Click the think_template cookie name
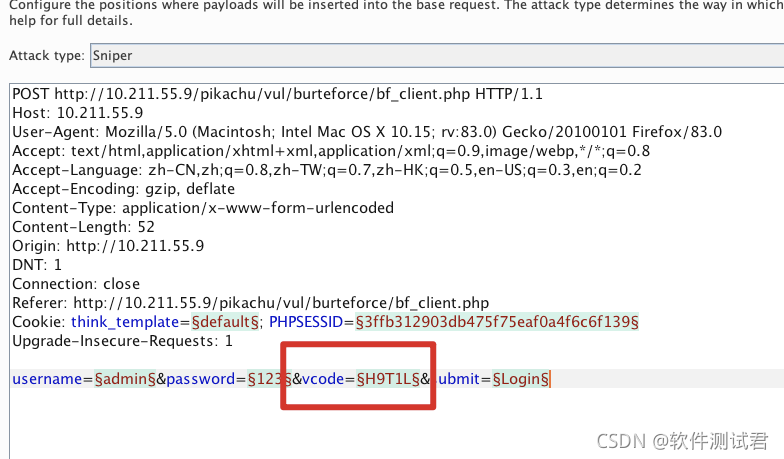The height and width of the screenshot is (459, 784). (x=125, y=322)
